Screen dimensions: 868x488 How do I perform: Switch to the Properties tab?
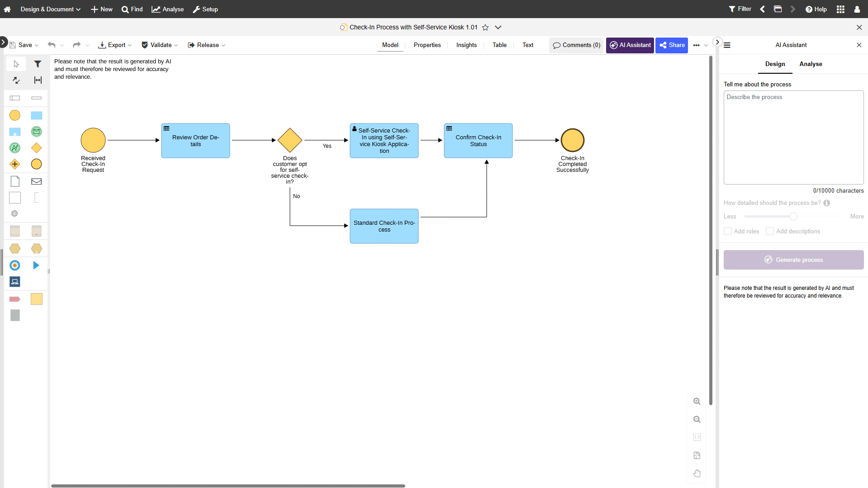click(427, 45)
